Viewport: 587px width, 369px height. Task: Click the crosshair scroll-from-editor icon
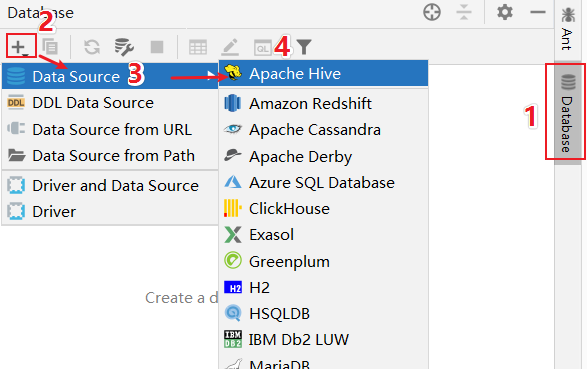click(x=432, y=12)
